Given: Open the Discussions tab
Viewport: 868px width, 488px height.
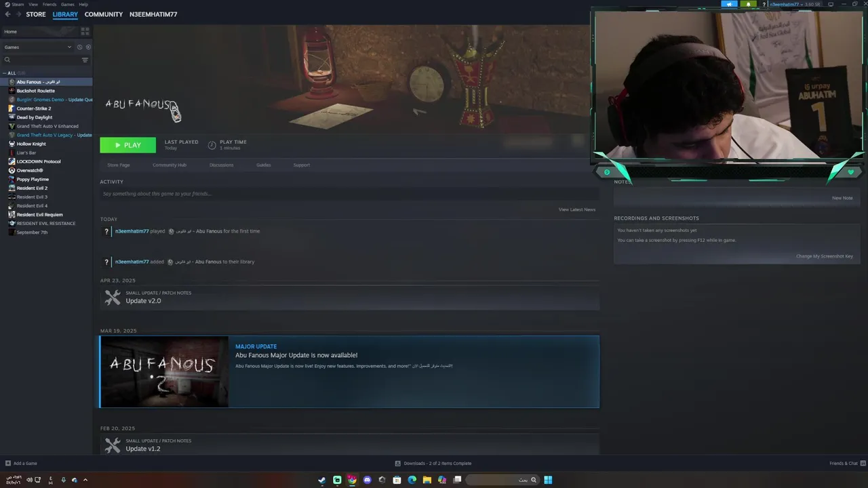Looking at the screenshot, I should click(221, 165).
